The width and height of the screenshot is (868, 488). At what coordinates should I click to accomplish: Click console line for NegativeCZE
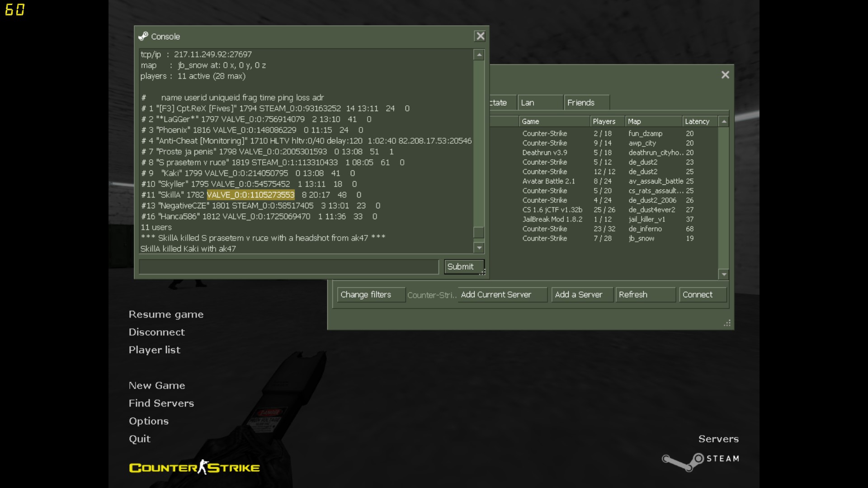(x=261, y=206)
